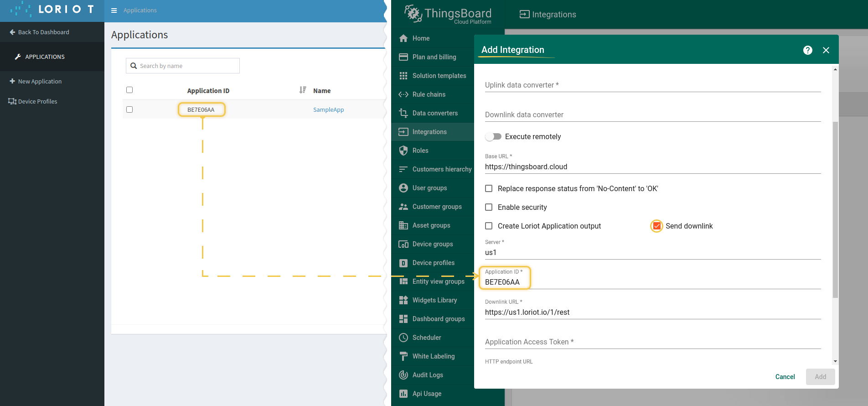The width and height of the screenshot is (868, 406).
Task: Click the Roles shield icon
Action: (403, 151)
